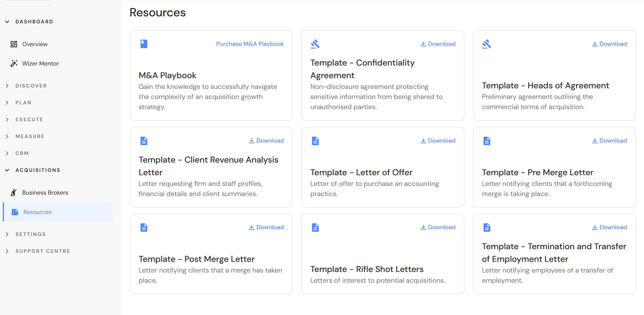Click the gavel icon on Heads of Agreement card
Viewport: 644px width, 315px height.
(x=487, y=44)
